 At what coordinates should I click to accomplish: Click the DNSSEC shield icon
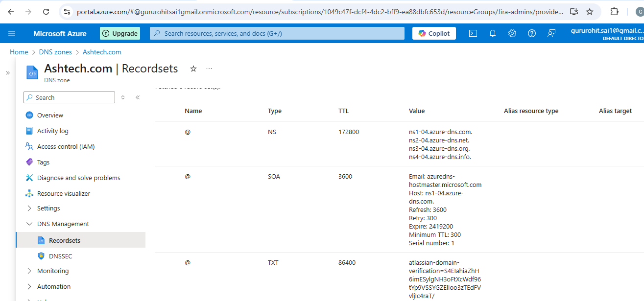[x=41, y=256]
